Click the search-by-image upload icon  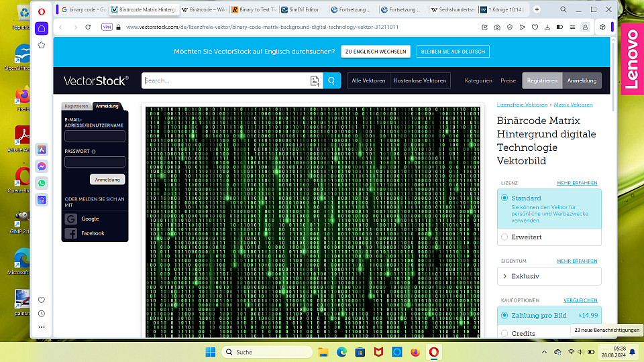point(315,81)
